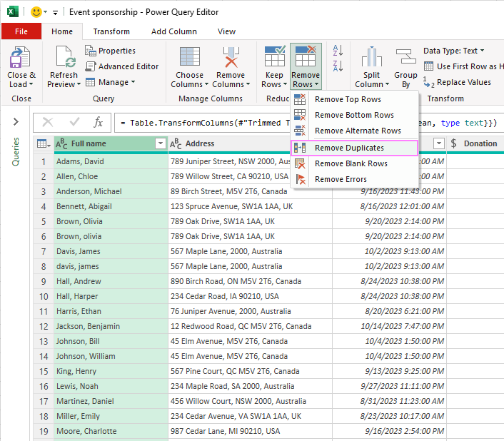504x441 pixels.
Task: Select the Address column header
Action: (x=229, y=143)
